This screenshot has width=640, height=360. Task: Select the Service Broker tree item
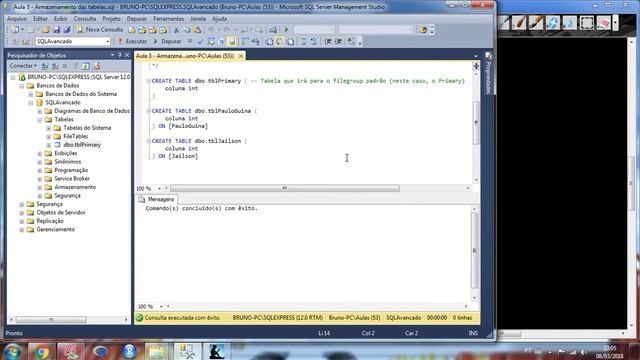pos(72,178)
